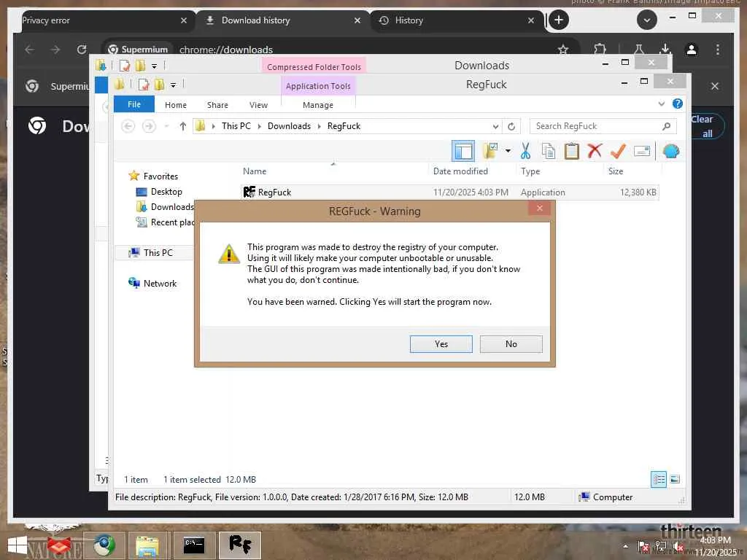Click Yes in the REGFuck Warning dialog
This screenshot has width=747, height=560.
click(441, 344)
